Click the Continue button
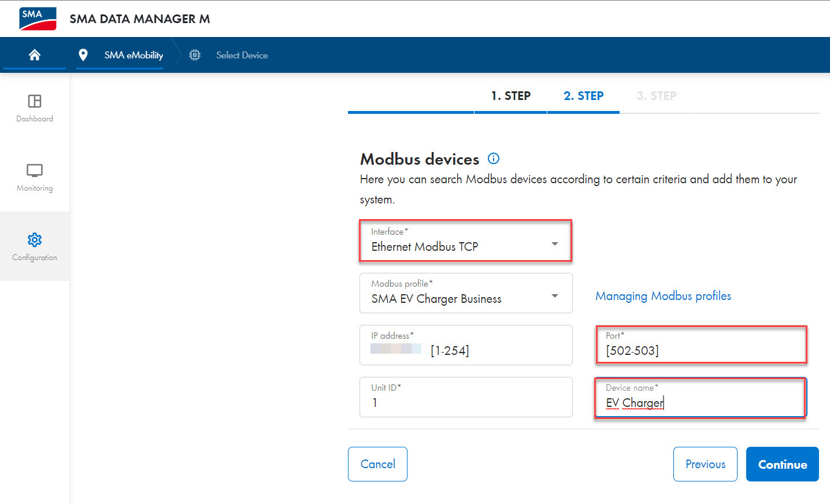Image resolution: width=830 pixels, height=504 pixels. pyautogui.click(x=783, y=464)
